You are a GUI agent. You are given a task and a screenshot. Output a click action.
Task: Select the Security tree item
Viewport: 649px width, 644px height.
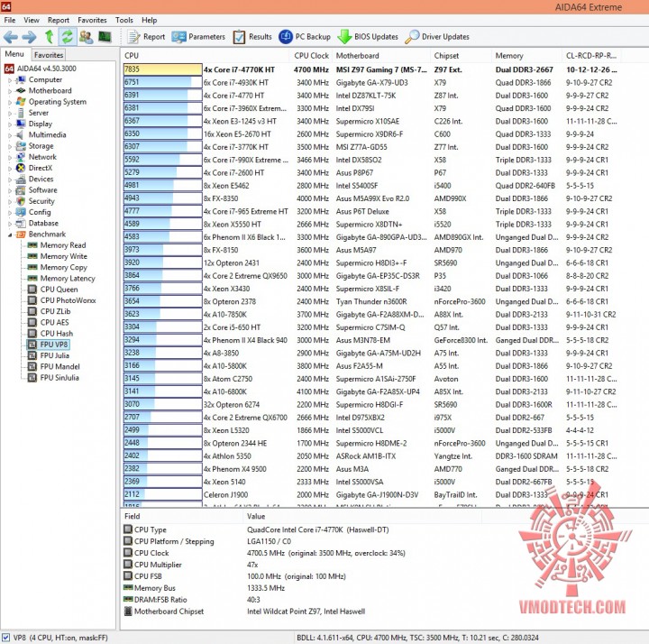coord(41,201)
